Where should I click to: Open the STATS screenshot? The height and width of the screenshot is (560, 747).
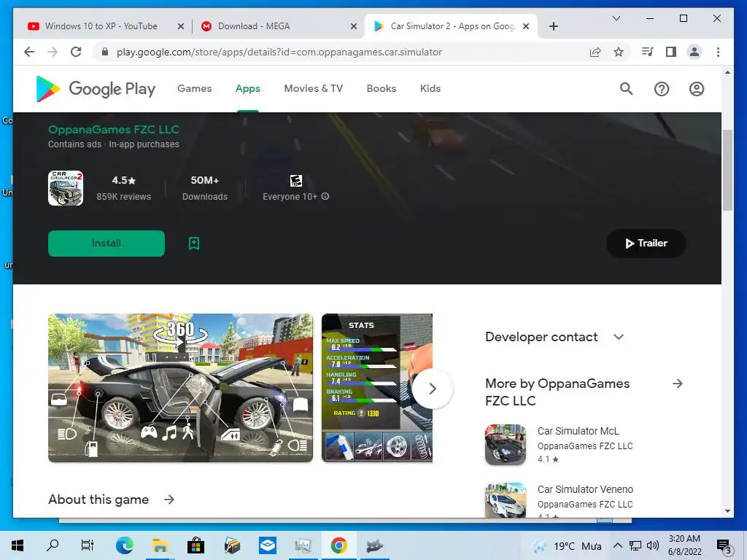(x=377, y=388)
